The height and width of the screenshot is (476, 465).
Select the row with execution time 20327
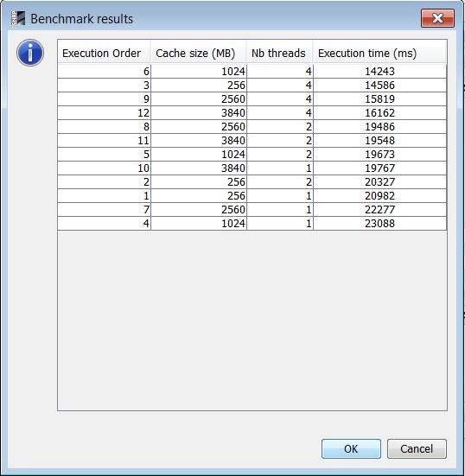pos(252,181)
